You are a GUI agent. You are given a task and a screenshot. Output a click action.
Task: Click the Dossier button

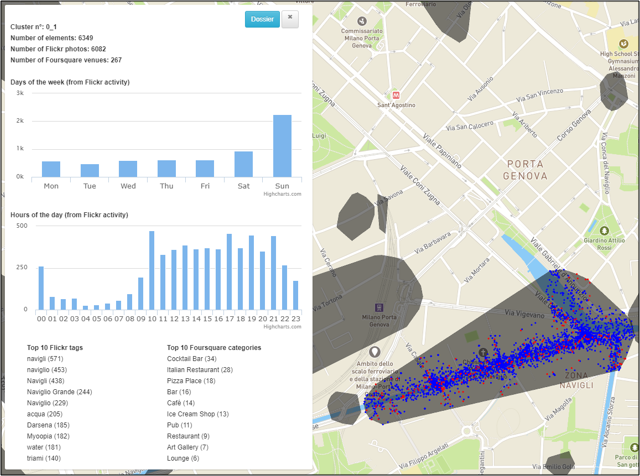(x=262, y=19)
